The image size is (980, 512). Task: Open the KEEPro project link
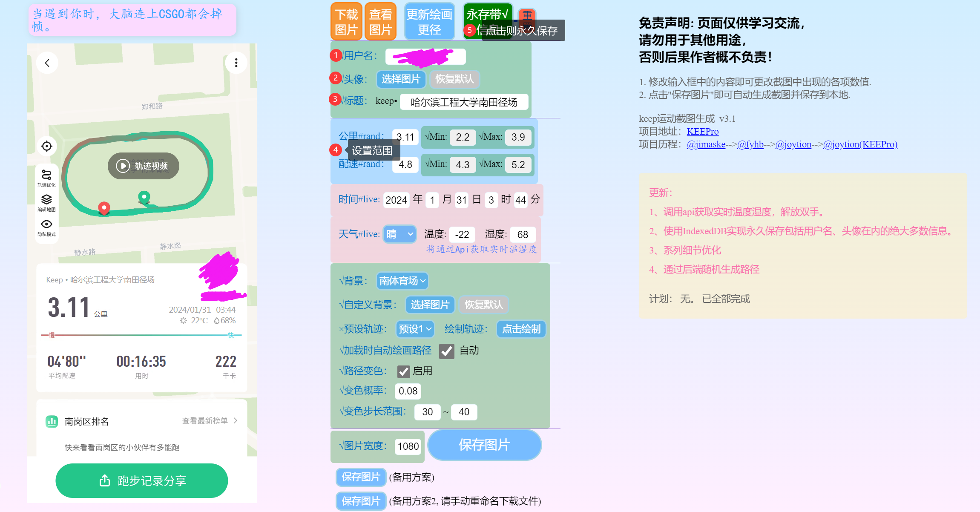(703, 131)
